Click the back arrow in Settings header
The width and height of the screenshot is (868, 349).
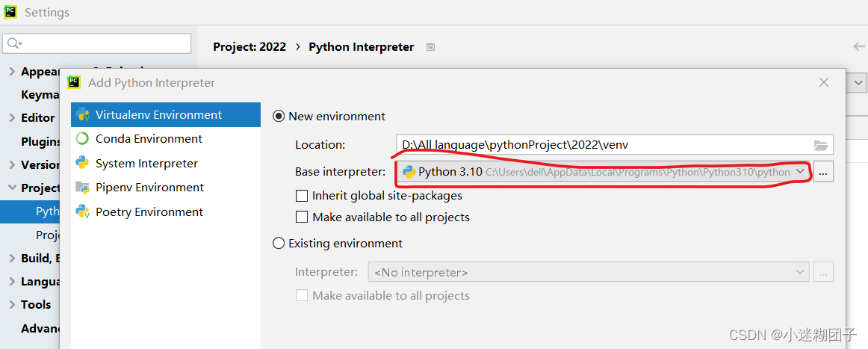pos(860,46)
